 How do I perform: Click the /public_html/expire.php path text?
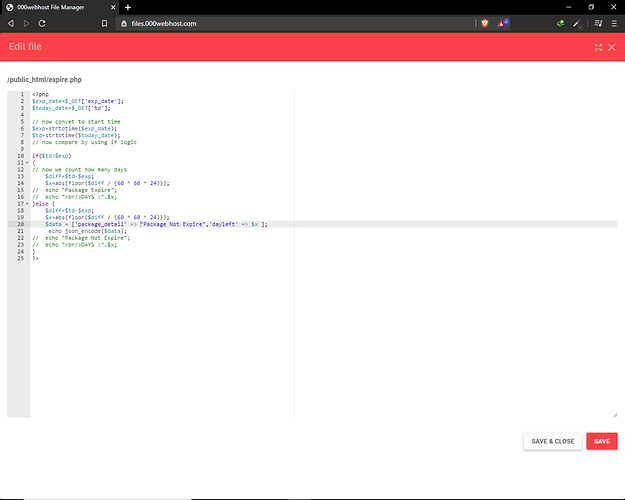tap(44, 80)
